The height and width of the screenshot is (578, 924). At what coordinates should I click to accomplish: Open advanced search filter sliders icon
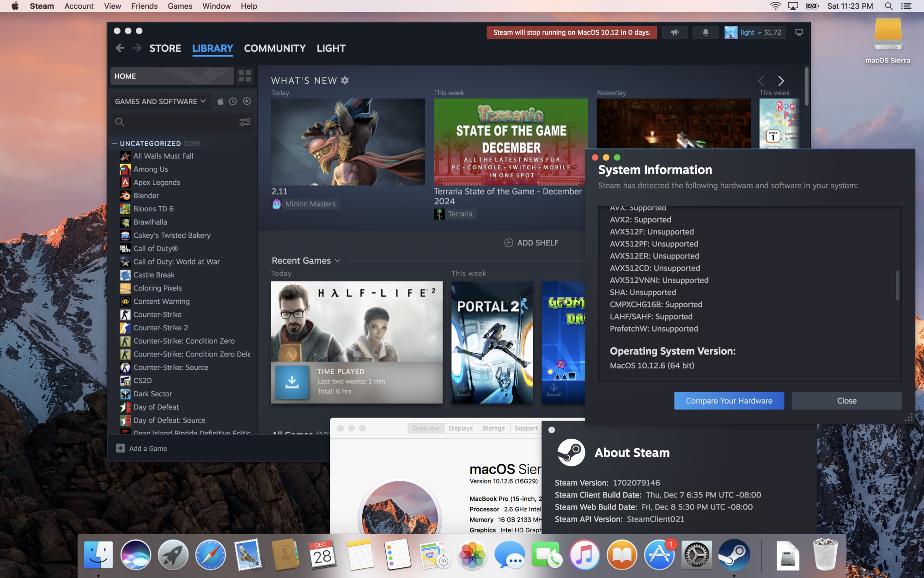pyautogui.click(x=244, y=122)
